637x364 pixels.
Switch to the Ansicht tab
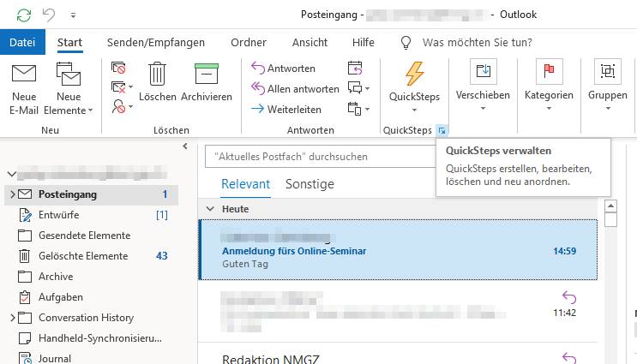[x=309, y=42]
